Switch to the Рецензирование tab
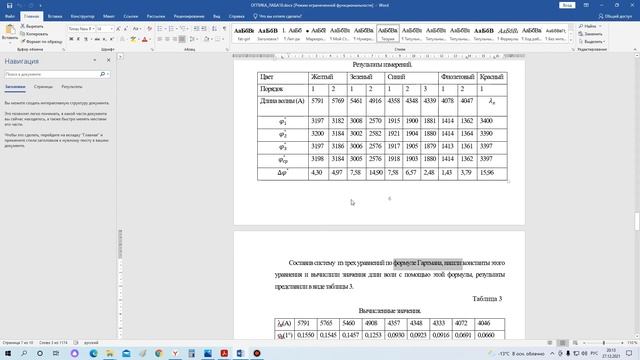640x360 pixels. pyautogui.click(x=189, y=16)
